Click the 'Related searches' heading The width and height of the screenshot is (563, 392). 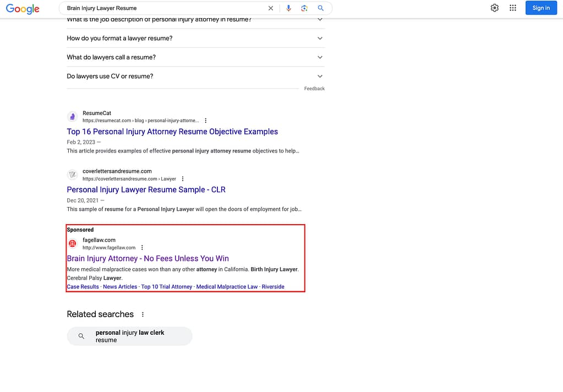[x=100, y=314]
